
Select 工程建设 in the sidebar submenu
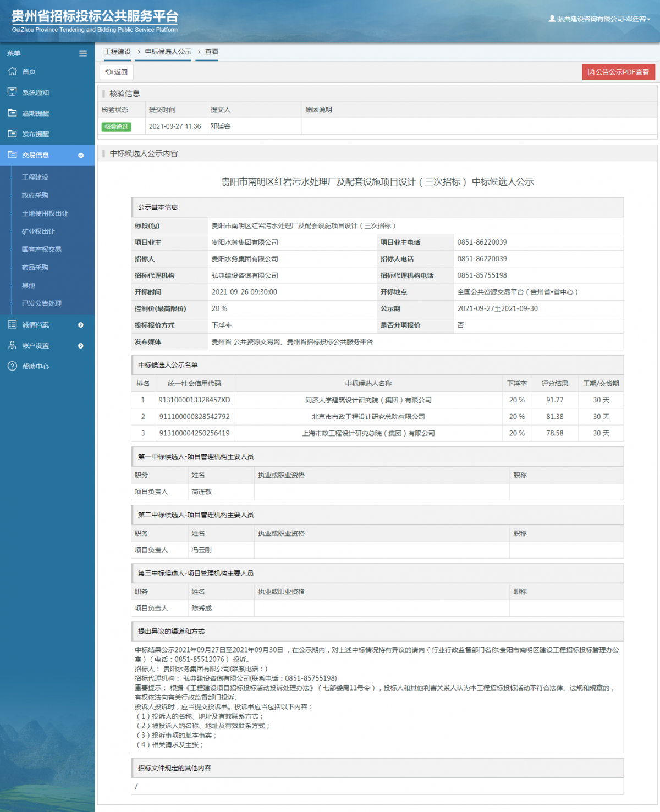35,178
